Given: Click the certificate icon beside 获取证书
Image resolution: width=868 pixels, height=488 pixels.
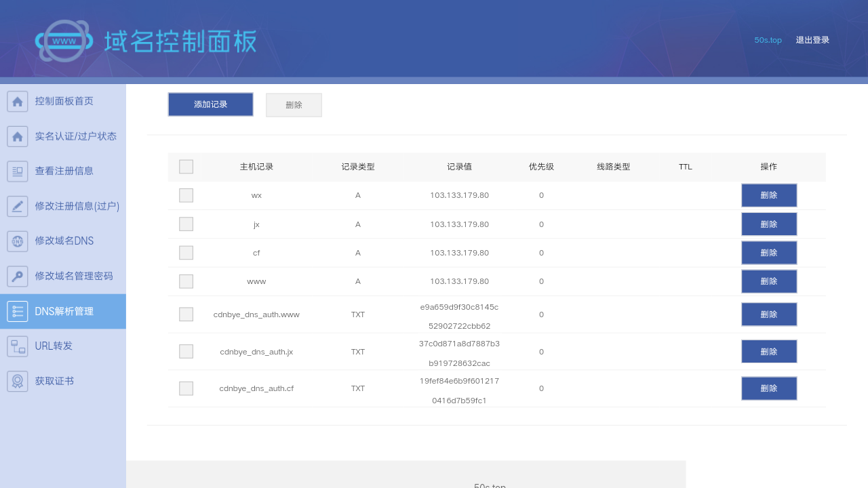Looking at the screenshot, I should point(17,380).
